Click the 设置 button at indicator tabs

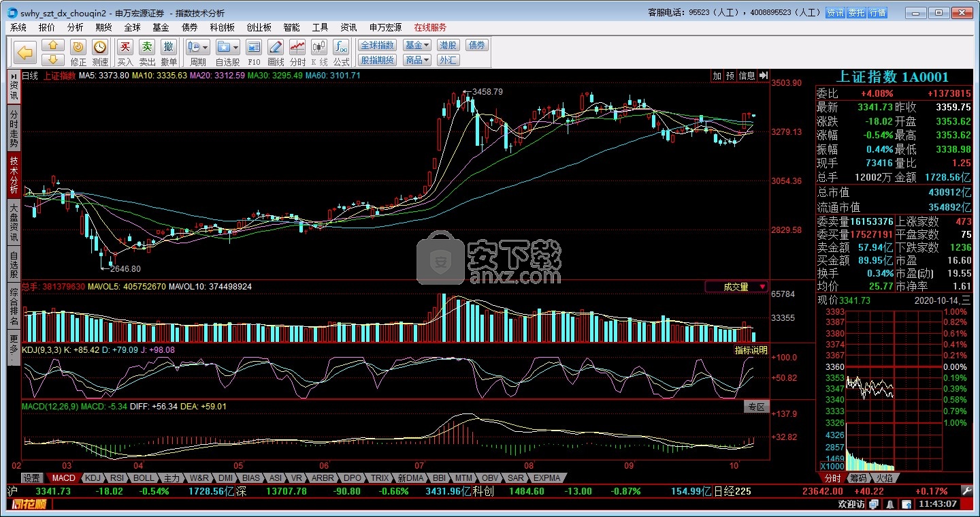pos(32,478)
